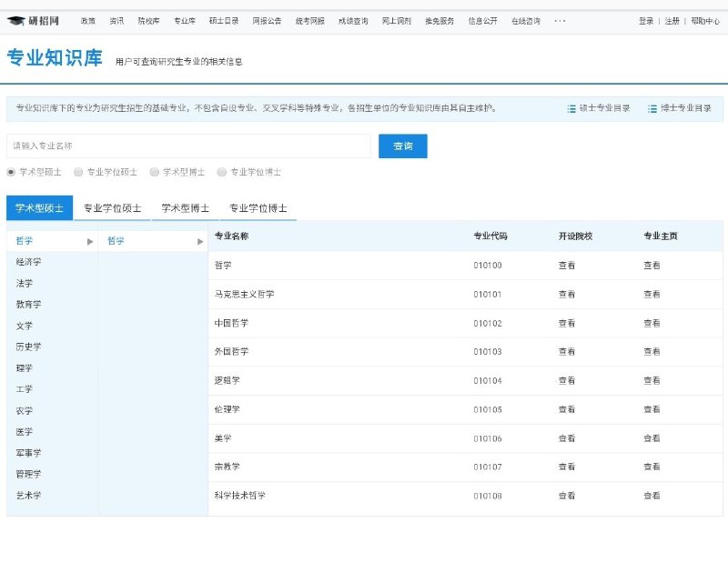Select 经济学 in the discipline list
This screenshot has width=728, height=573.
[x=29, y=262]
